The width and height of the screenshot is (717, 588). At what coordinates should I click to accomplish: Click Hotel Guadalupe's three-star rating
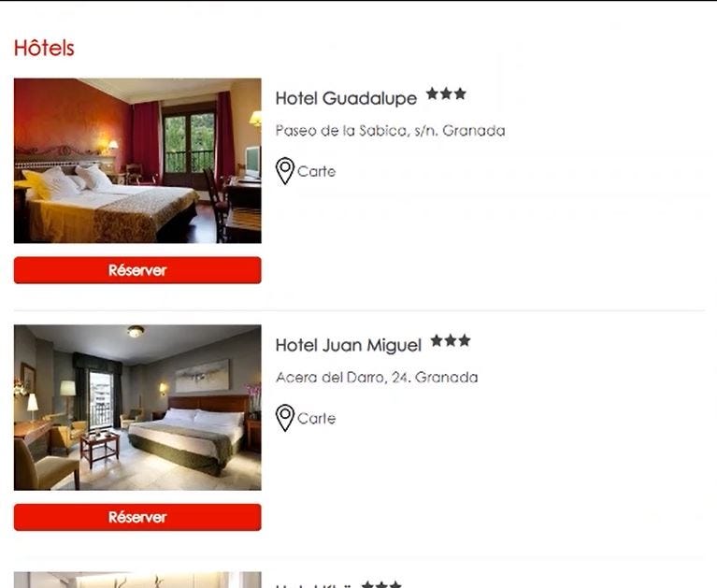(446, 93)
